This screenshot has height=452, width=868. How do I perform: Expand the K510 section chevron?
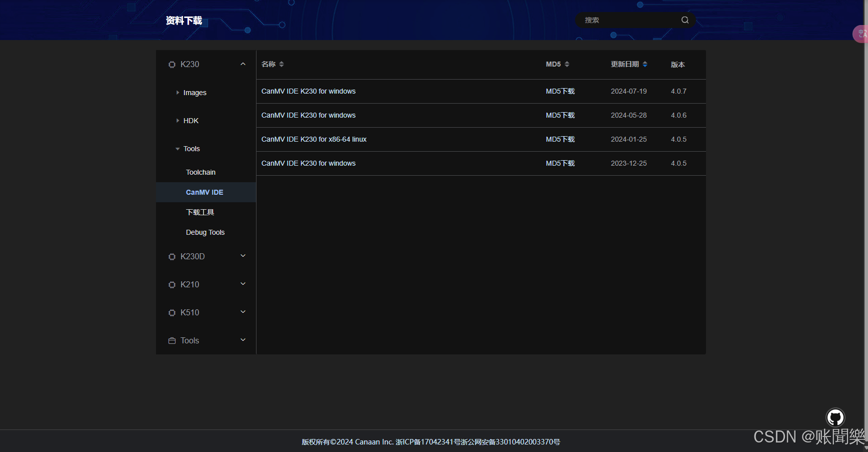pyautogui.click(x=243, y=312)
